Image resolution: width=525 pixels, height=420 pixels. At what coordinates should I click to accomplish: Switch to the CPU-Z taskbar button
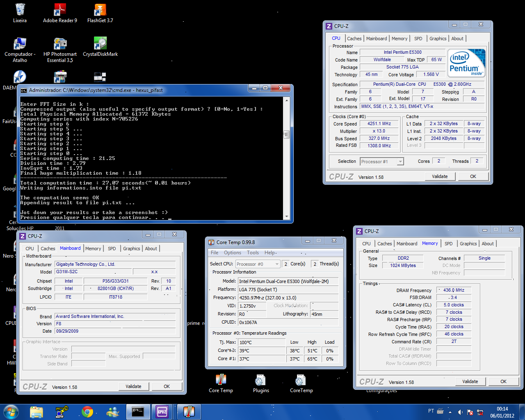162,412
